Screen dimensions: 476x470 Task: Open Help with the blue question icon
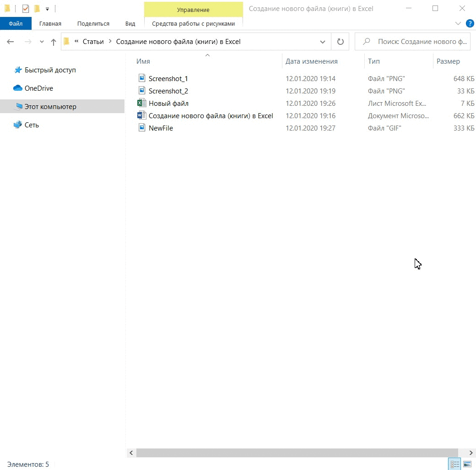[x=470, y=23]
